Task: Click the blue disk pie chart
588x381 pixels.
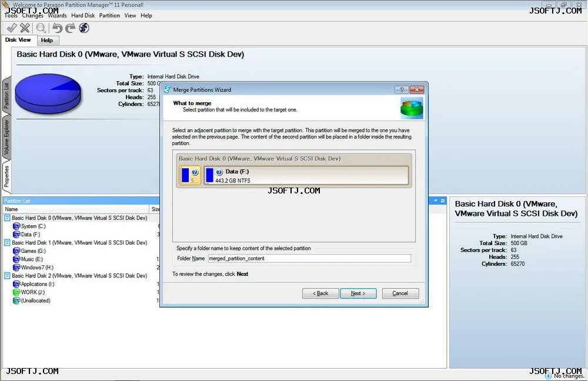Action: click(x=48, y=93)
